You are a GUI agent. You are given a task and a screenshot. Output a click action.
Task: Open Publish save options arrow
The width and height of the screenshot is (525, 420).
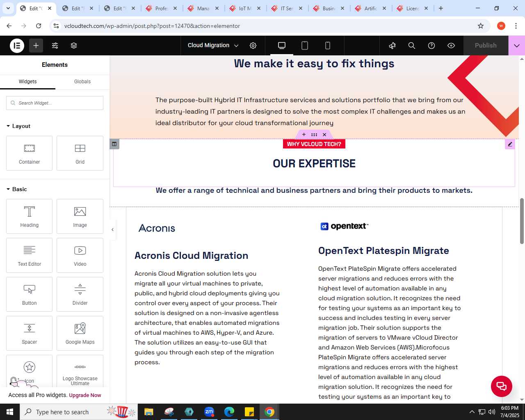(x=517, y=46)
